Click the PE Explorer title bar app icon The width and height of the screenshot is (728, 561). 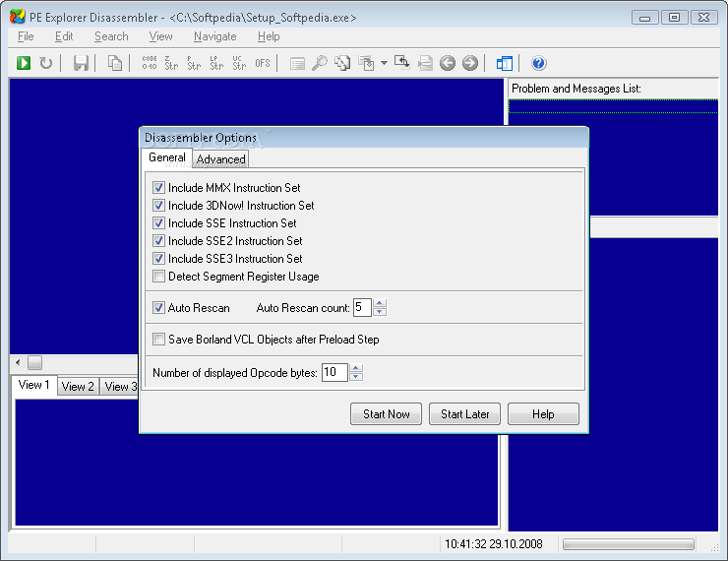point(17,17)
